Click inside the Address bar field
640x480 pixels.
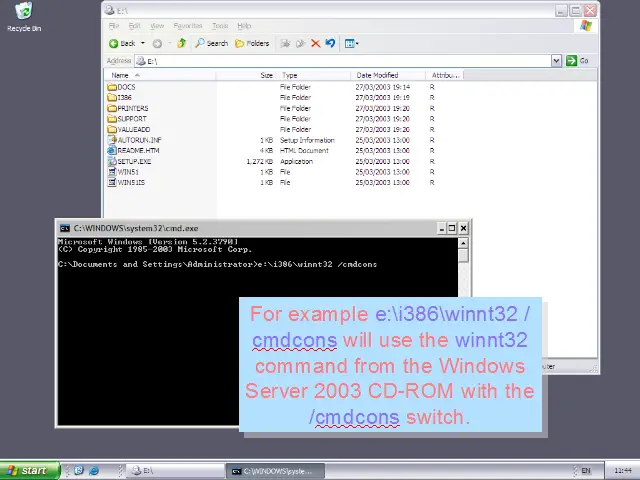coord(340,61)
